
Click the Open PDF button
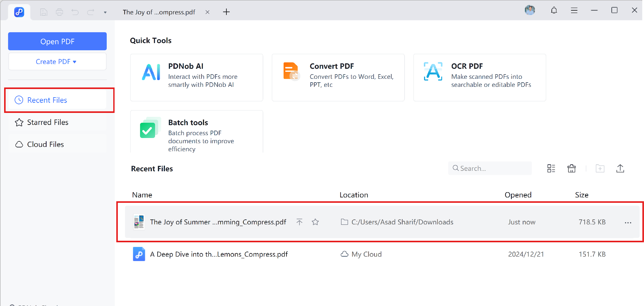pyautogui.click(x=57, y=41)
